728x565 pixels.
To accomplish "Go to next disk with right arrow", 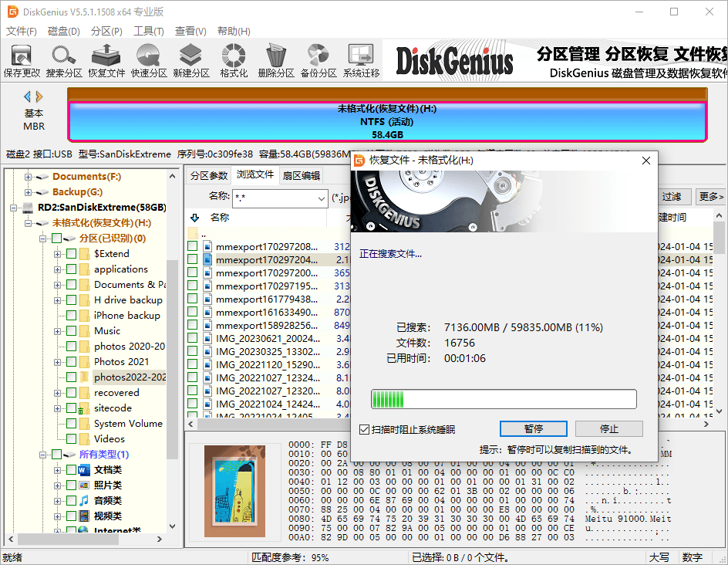I will point(39,96).
